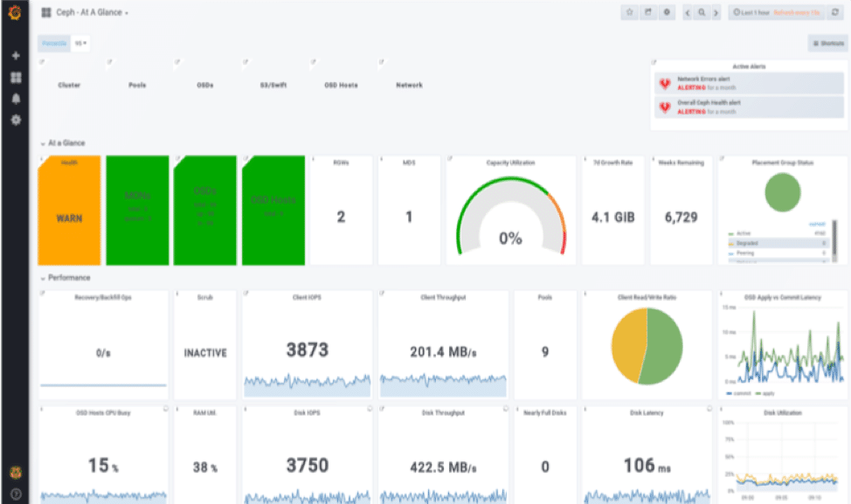The width and height of the screenshot is (851, 504).
Task: Click the Create plus icon in sidebar
Action: [x=16, y=55]
